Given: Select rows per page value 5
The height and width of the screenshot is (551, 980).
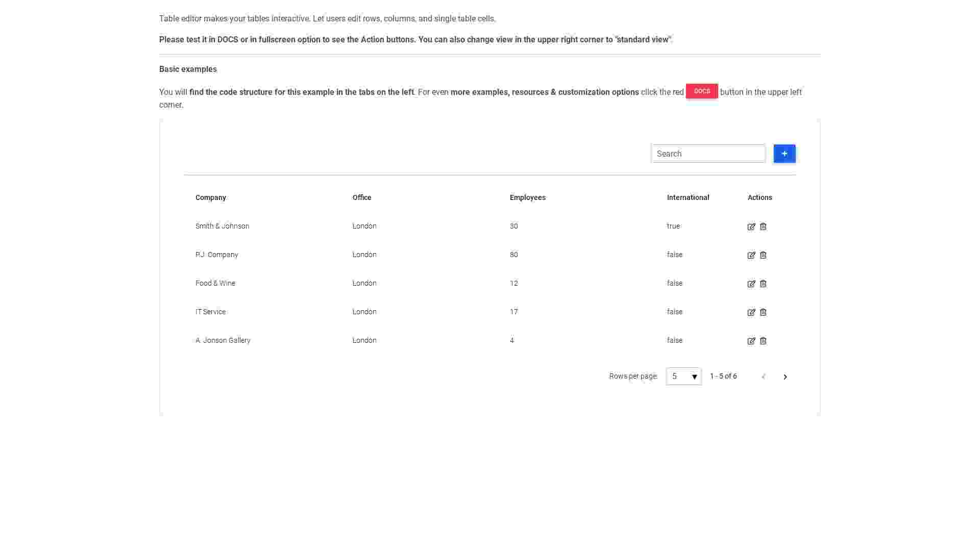Looking at the screenshot, I should click(x=683, y=376).
